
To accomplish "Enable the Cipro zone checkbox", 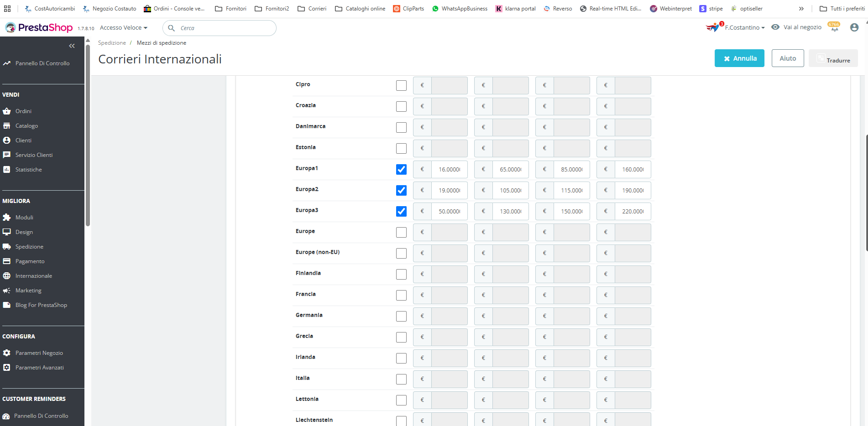I will tap(401, 85).
